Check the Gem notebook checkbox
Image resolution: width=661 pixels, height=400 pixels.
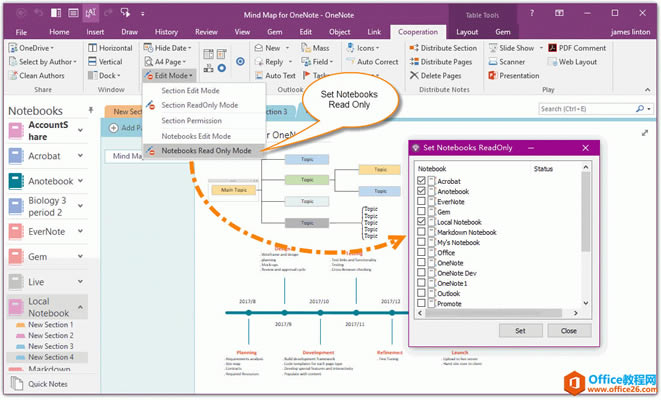pos(421,212)
